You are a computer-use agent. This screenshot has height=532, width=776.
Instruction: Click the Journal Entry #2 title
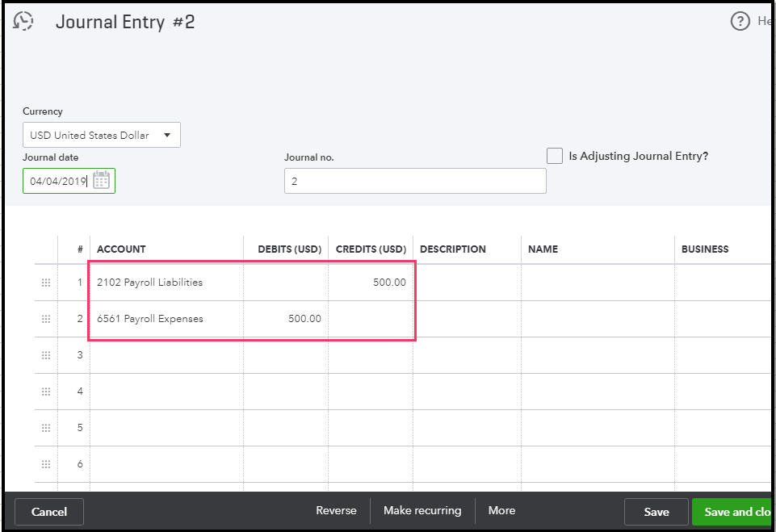coord(125,22)
